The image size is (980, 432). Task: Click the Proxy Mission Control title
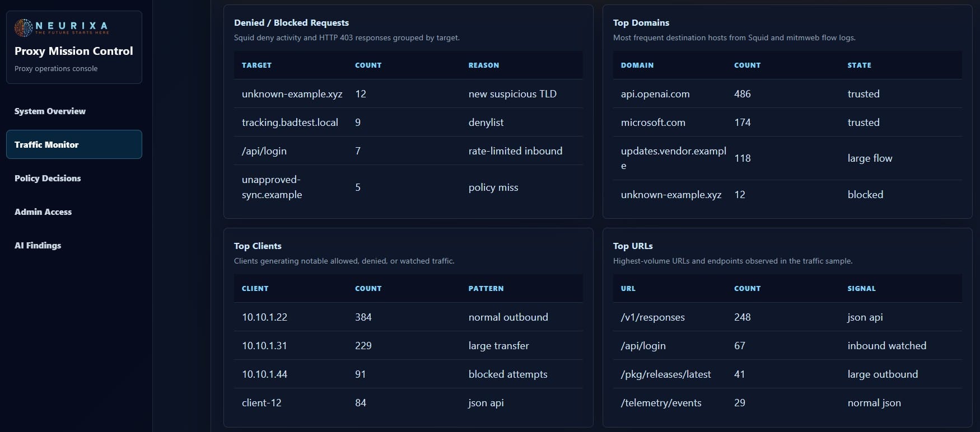coord(74,51)
